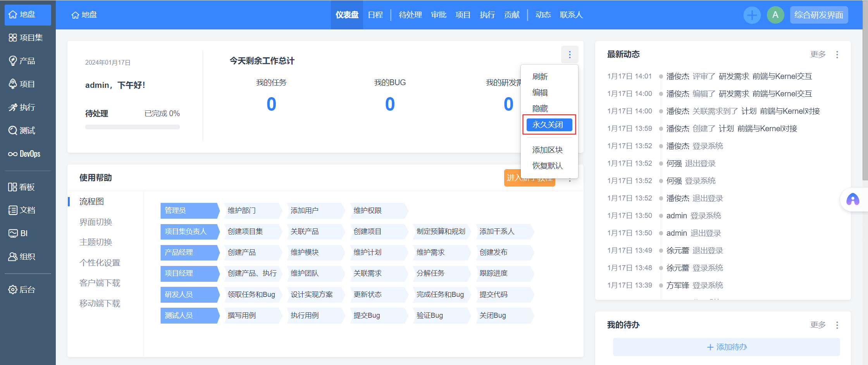Expand the 我的待办 block options menu
Viewport: 868px width, 365px height.
click(x=837, y=325)
